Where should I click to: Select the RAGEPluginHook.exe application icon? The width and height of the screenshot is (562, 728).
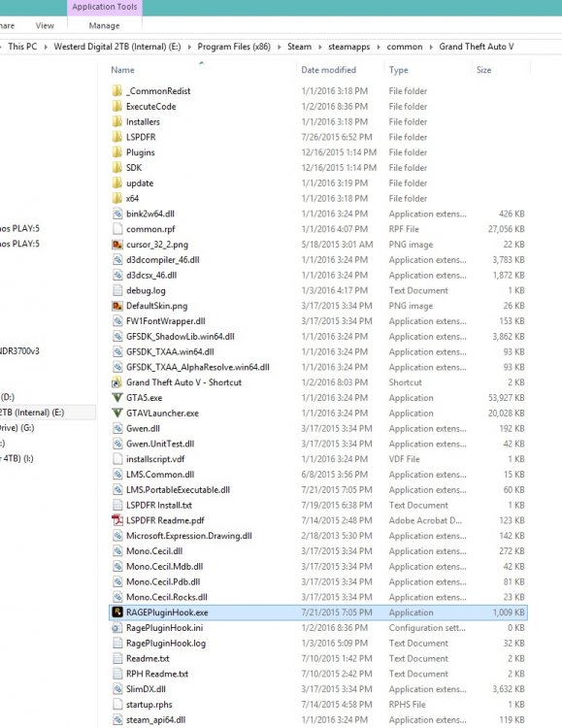click(x=117, y=612)
